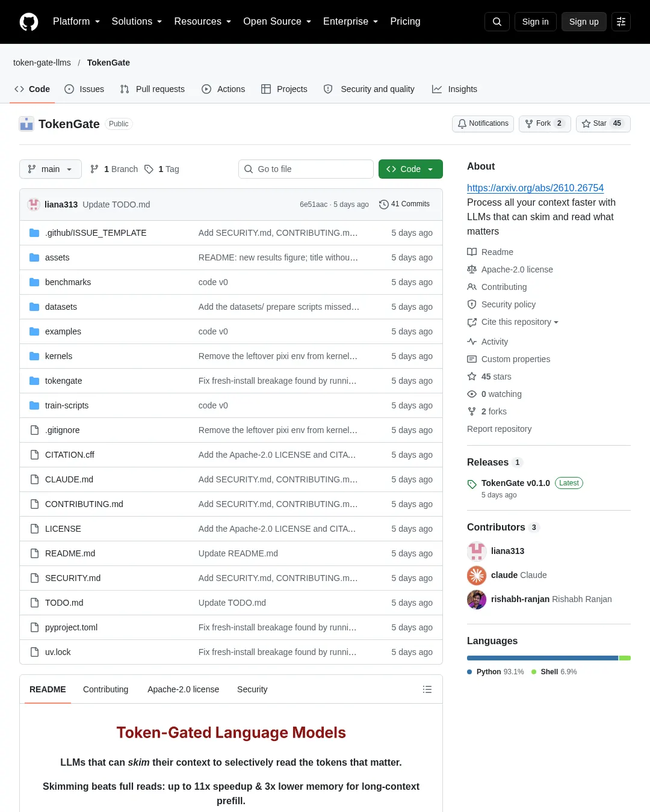Open the Actions tab

(223, 89)
